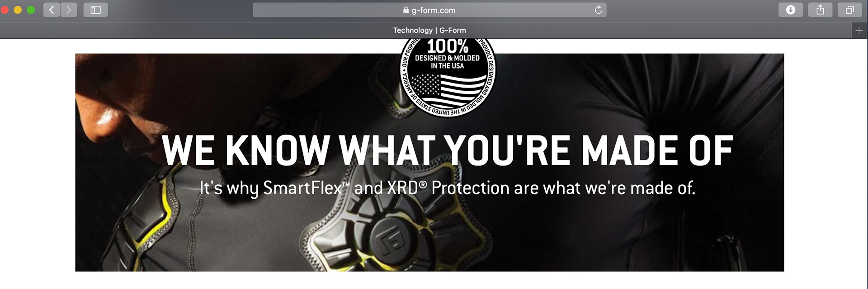Minimize the window with yellow button
Screen dimensions: 868x289
[x=18, y=10]
